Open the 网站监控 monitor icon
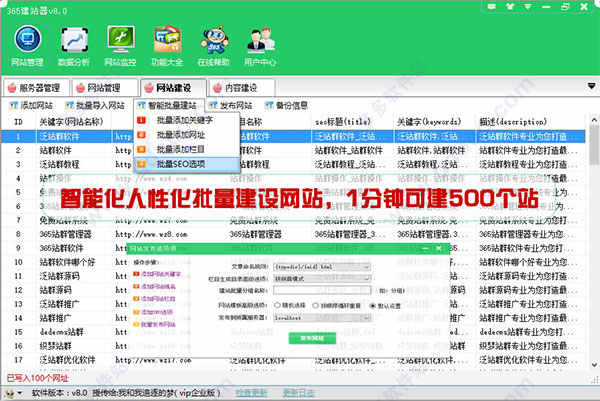 click(x=122, y=45)
